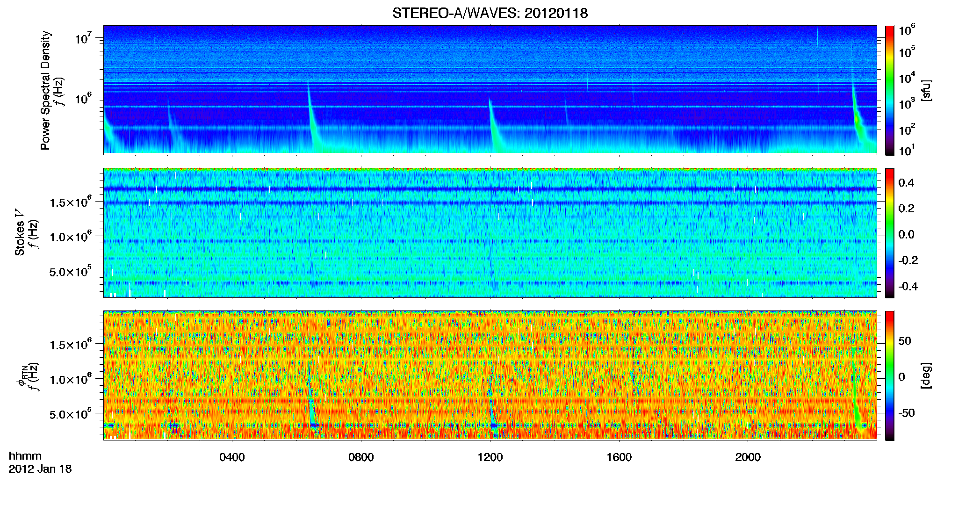Image resolution: width=980 pixels, height=505 pixels.
Task: Select the 1200 time tick label
Action: pyautogui.click(x=490, y=457)
